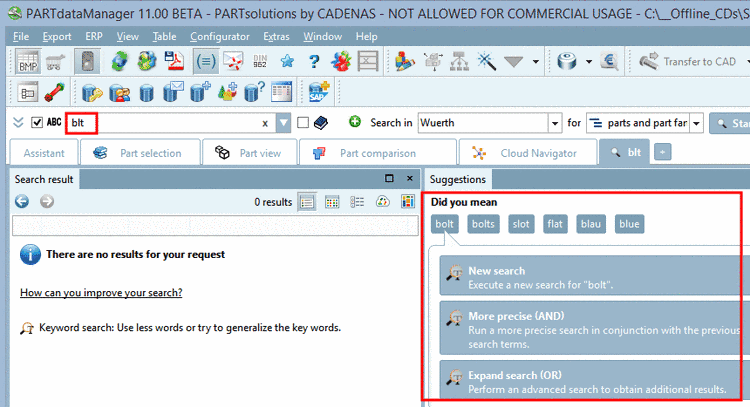Expand the double chevron search options
Image resolution: width=750 pixels, height=407 pixels.
click(18, 123)
